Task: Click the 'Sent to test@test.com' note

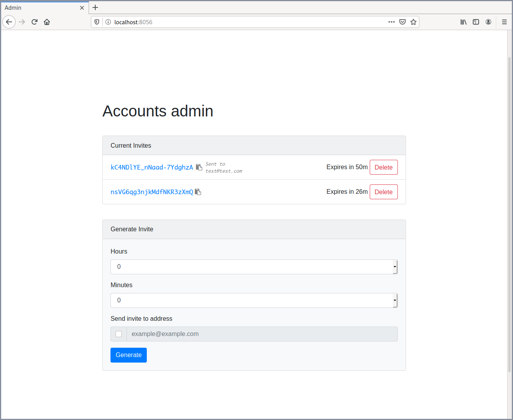Action: [x=224, y=168]
